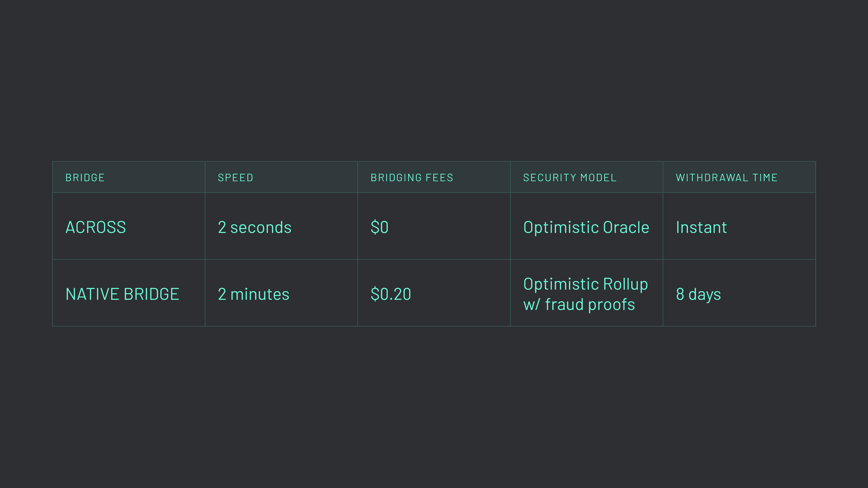Select the SPEED column header
868x488 pixels.
pyautogui.click(x=235, y=178)
